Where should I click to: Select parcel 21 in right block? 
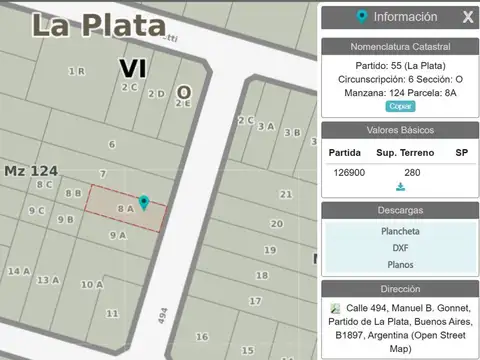286,194
